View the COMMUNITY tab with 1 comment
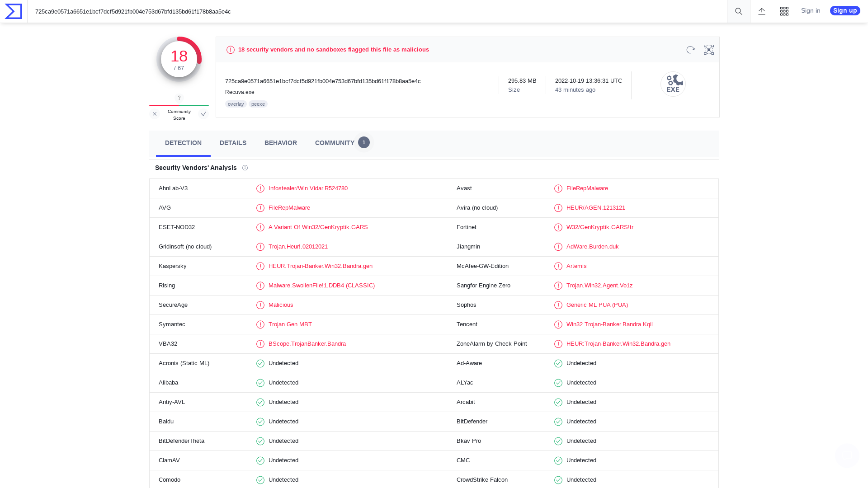 point(335,143)
